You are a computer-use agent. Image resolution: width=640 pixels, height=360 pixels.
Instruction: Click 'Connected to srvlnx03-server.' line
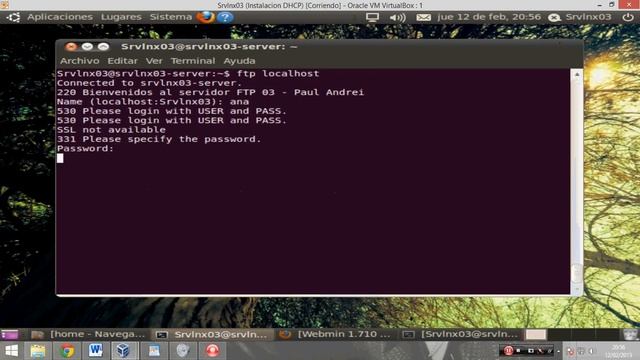(x=149, y=83)
